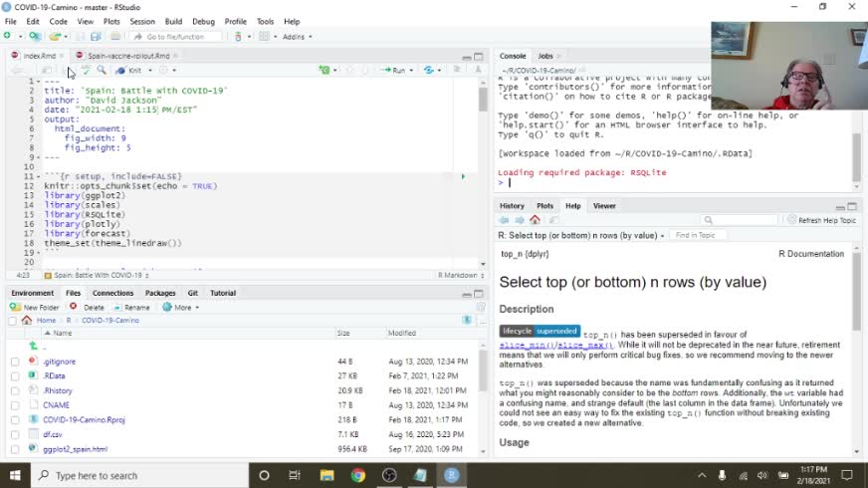Knit the current document
868x488 pixels.
(x=128, y=71)
